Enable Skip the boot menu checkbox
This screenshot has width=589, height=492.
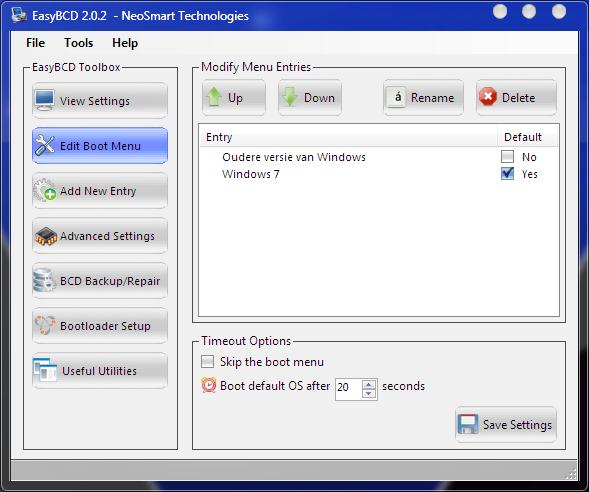[x=207, y=362]
